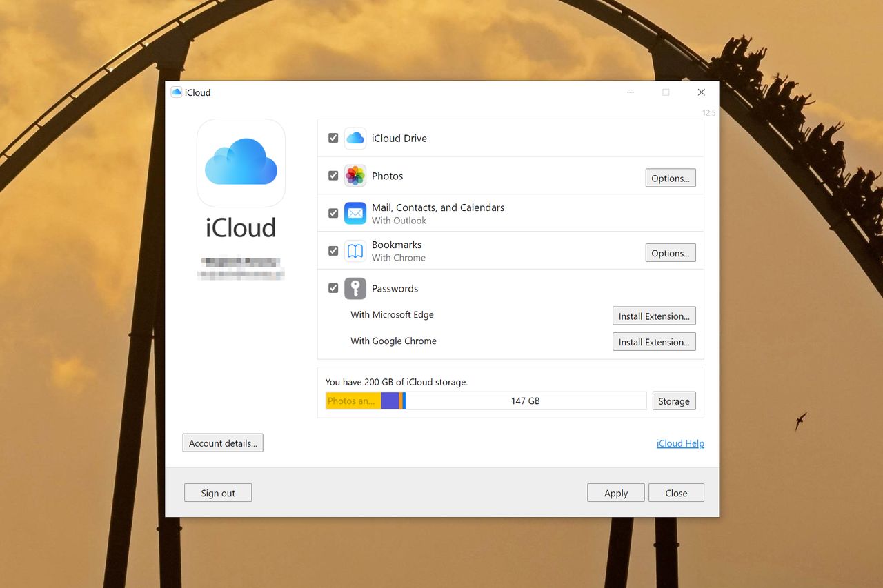Click the version number 12.5
Viewport: 883px width, 588px height.
pyautogui.click(x=709, y=112)
